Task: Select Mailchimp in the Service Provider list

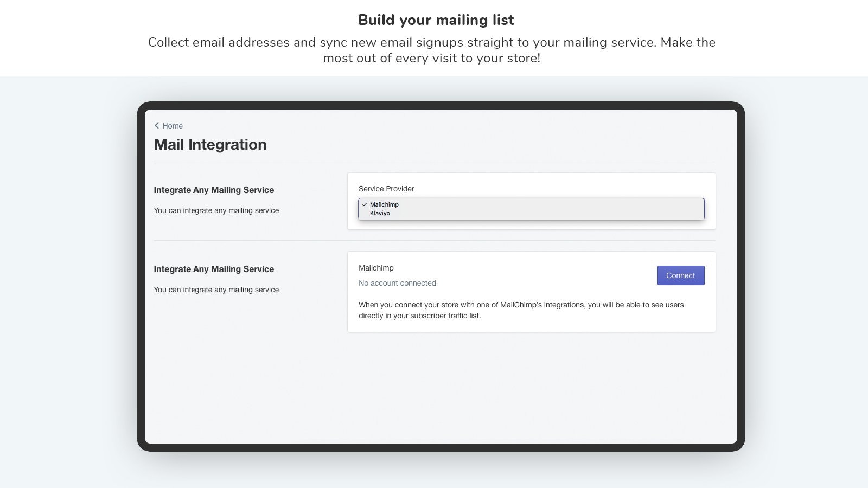Action: tap(384, 204)
